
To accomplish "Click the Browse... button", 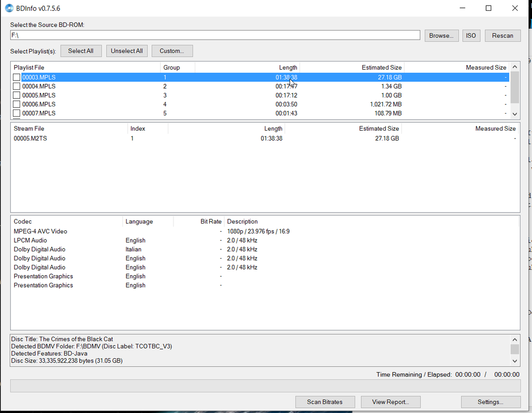I will tap(442, 36).
